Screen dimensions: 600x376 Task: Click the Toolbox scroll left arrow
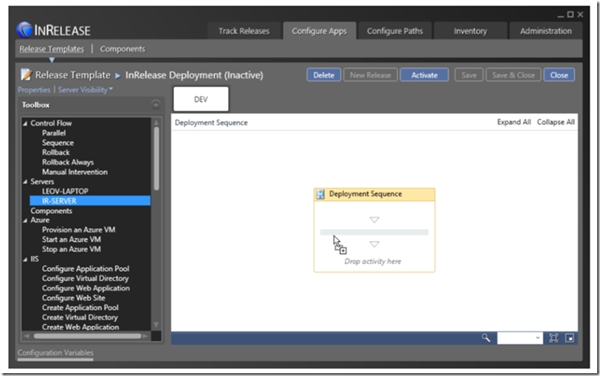point(26,336)
